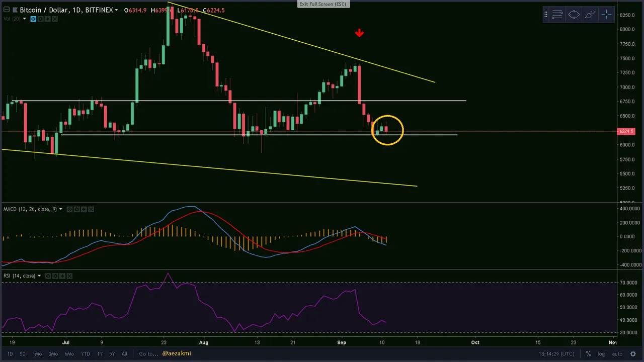
Task: Click the Bitcoin / Dollar, 1D, BITFINEX title
Action: coord(66,10)
